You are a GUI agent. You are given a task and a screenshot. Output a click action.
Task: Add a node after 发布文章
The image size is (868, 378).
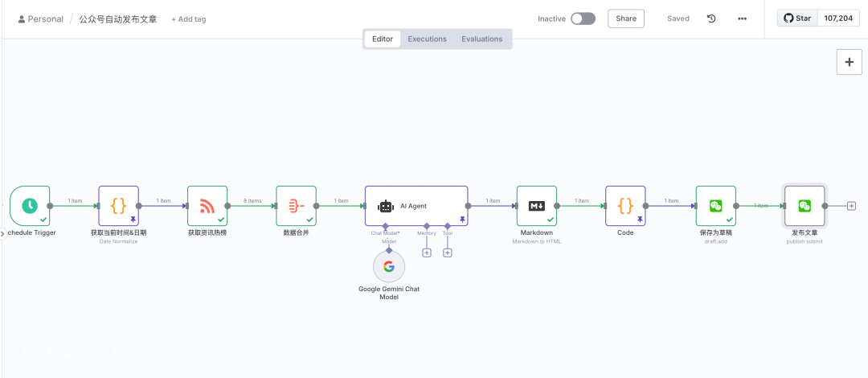click(851, 206)
